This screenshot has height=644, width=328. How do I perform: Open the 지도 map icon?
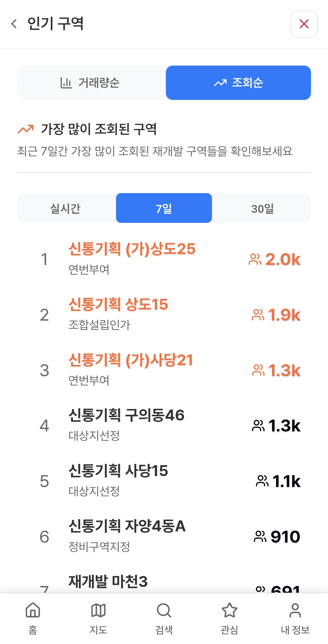point(98,610)
